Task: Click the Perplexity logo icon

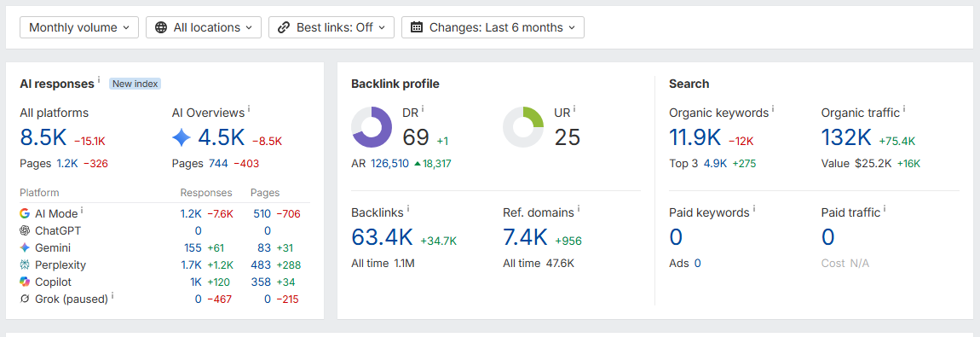Action: (25, 265)
